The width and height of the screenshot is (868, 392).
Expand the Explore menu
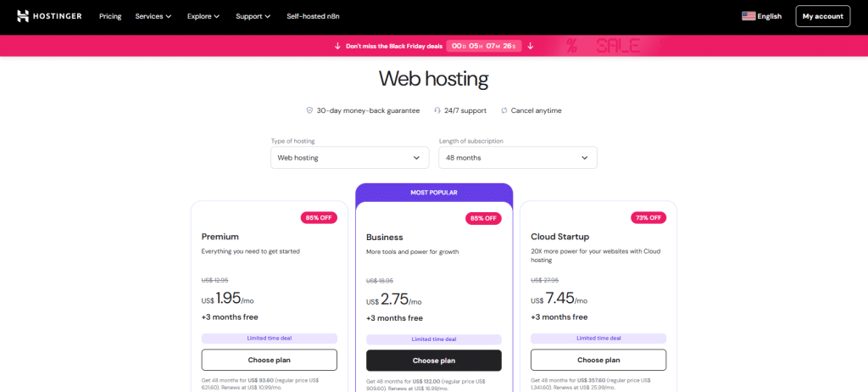203,16
